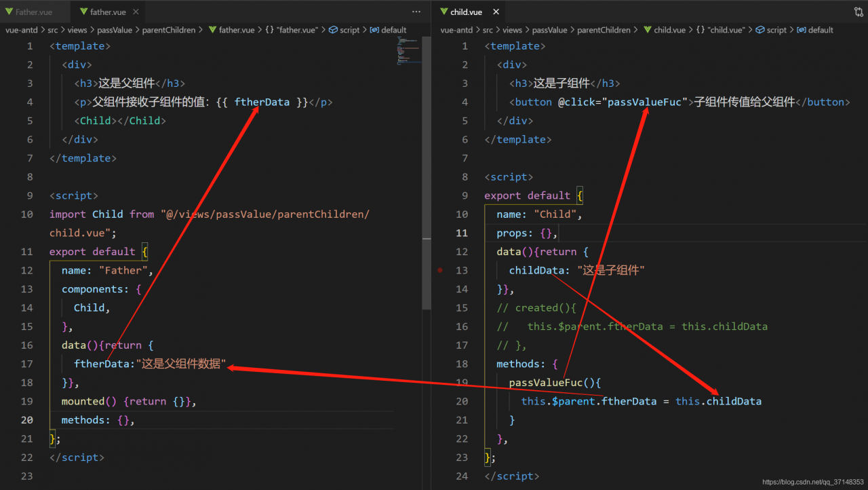Click the h3 text 这是子组件 in child.vue
The image size is (868, 490).
(x=562, y=83)
